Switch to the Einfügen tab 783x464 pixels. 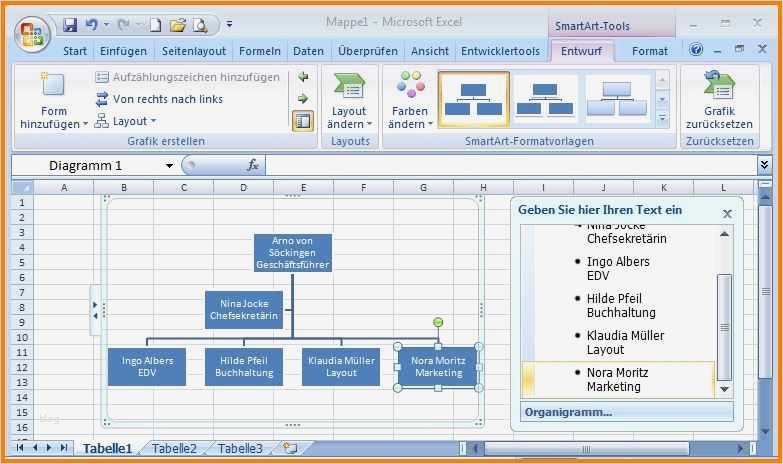pyautogui.click(x=123, y=51)
